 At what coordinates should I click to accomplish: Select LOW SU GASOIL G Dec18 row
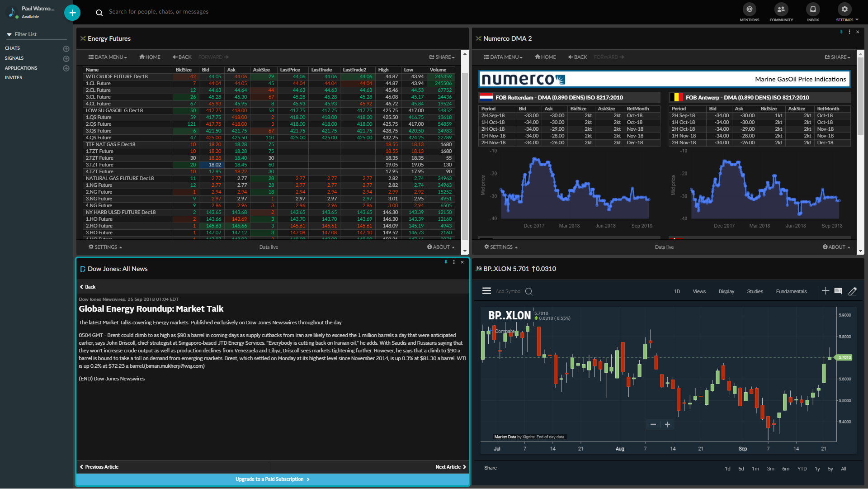(269, 111)
